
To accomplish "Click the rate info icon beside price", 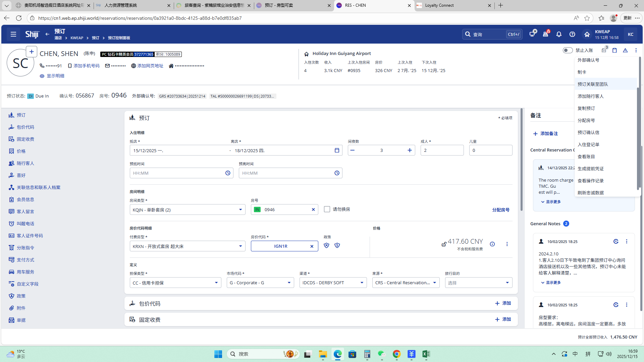I will [492, 244].
